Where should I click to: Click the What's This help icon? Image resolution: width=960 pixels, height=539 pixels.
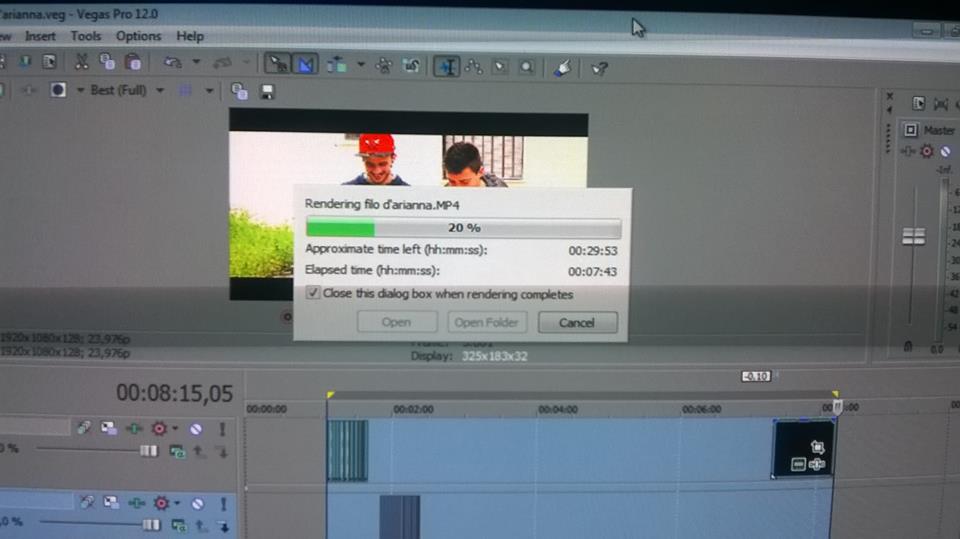point(599,68)
